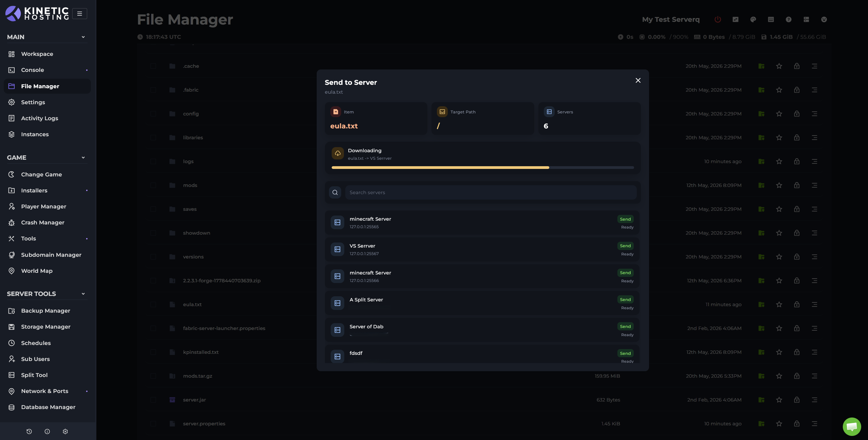
Task: Click the download progress bar
Action: pos(483,168)
